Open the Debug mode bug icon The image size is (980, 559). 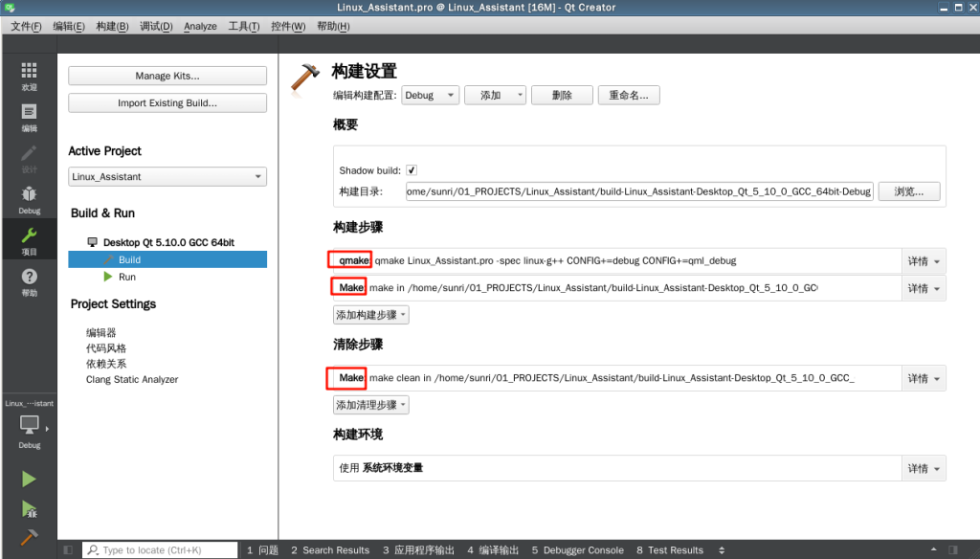click(x=29, y=199)
